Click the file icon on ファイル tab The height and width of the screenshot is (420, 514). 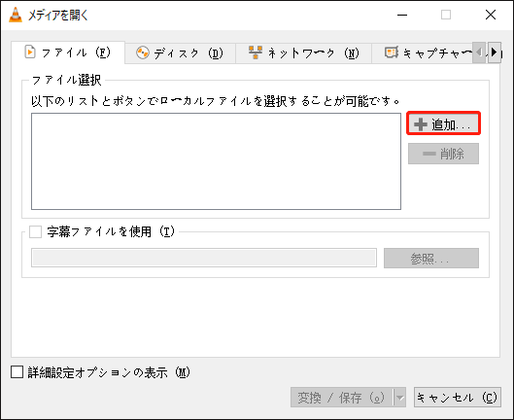coord(30,52)
